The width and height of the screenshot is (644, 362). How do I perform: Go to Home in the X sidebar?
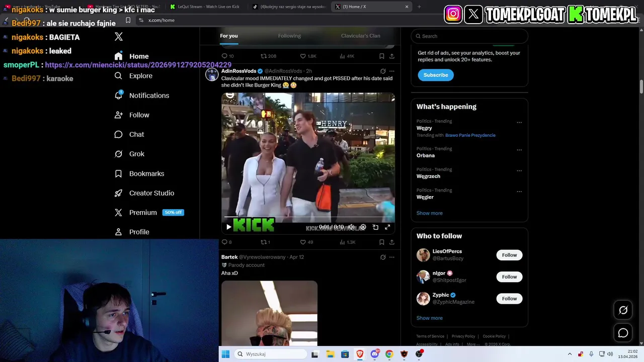coord(132,56)
